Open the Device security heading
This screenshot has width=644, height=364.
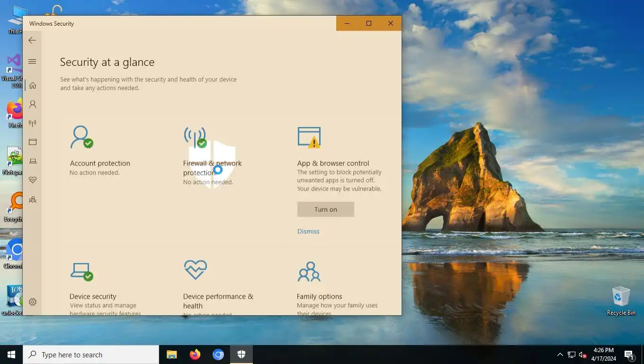[x=93, y=296]
